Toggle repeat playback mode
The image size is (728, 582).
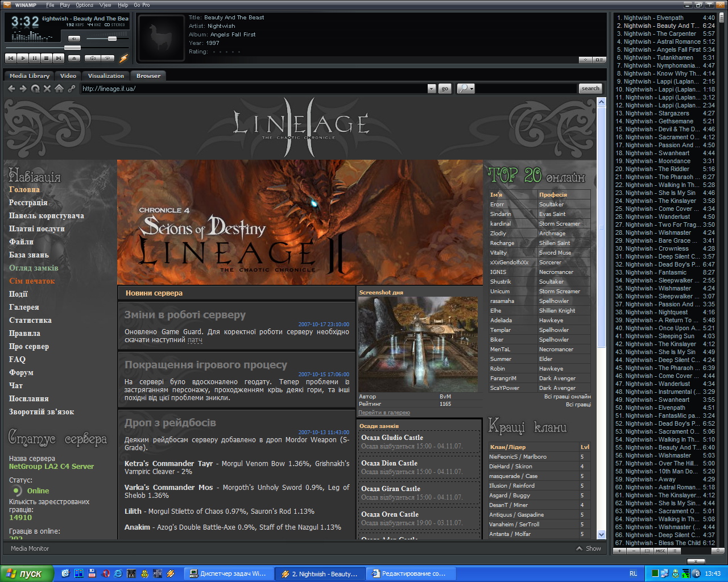click(107, 58)
